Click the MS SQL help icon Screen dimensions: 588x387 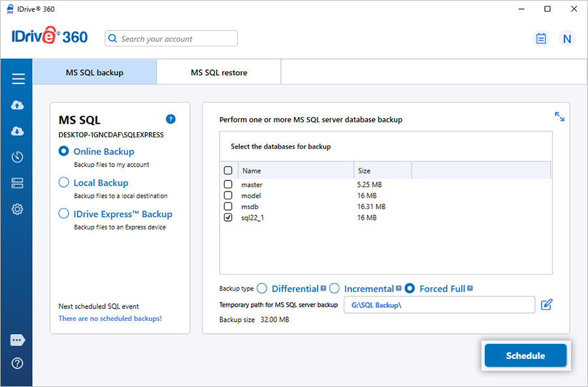(171, 119)
